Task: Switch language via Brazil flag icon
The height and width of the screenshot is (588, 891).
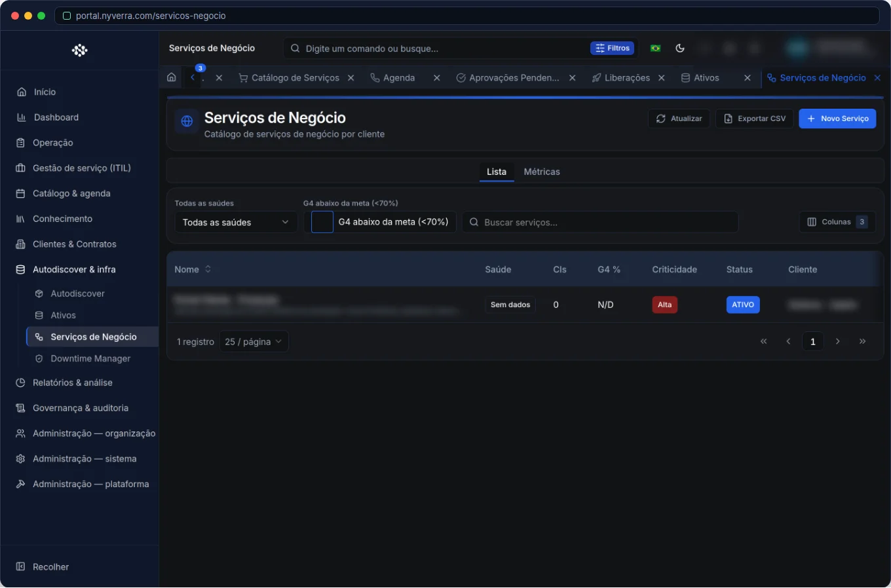Action: click(x=655, y=48)
